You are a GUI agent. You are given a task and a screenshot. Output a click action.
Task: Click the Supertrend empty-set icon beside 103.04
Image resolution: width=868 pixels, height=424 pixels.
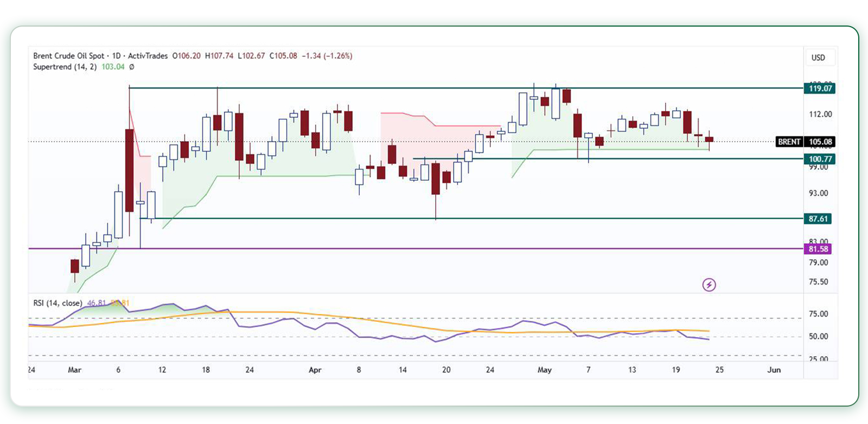[x=132, y=67]
